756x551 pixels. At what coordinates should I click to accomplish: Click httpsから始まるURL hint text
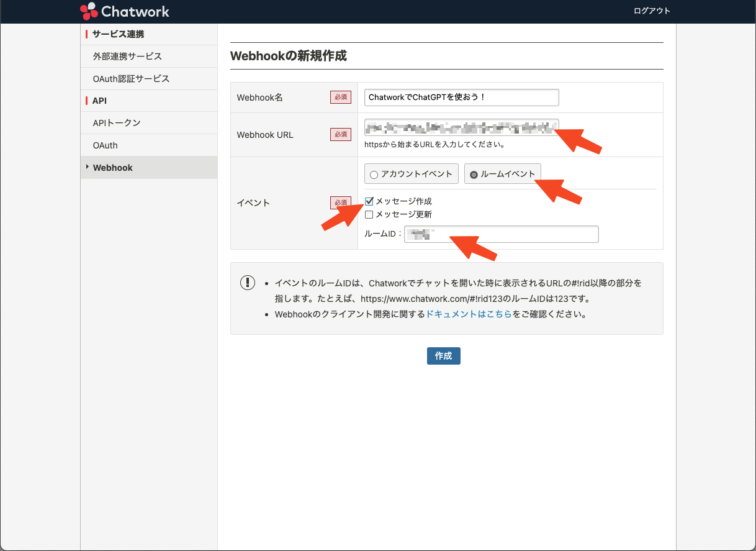coord(435,145)
